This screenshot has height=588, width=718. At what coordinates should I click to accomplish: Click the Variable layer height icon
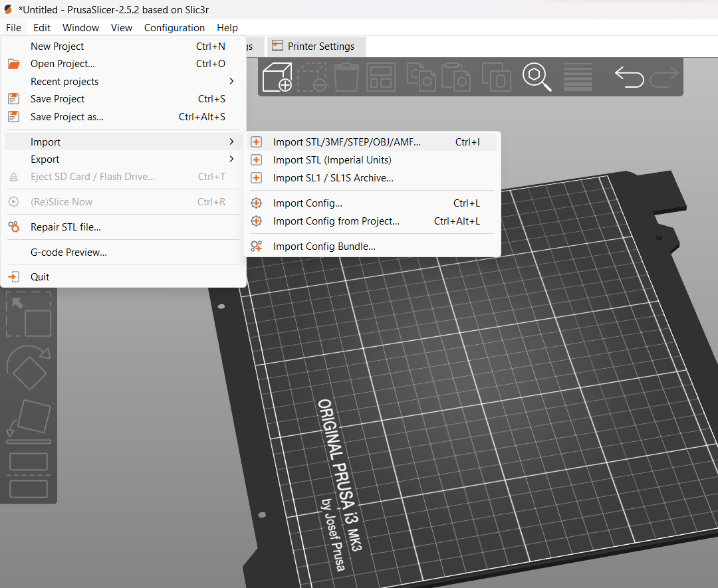pyautogui.click(x=577, y=77)
